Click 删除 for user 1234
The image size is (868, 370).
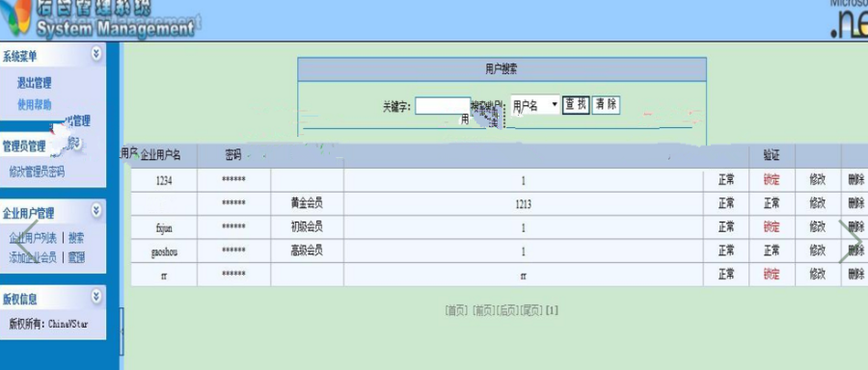[856, 180]
